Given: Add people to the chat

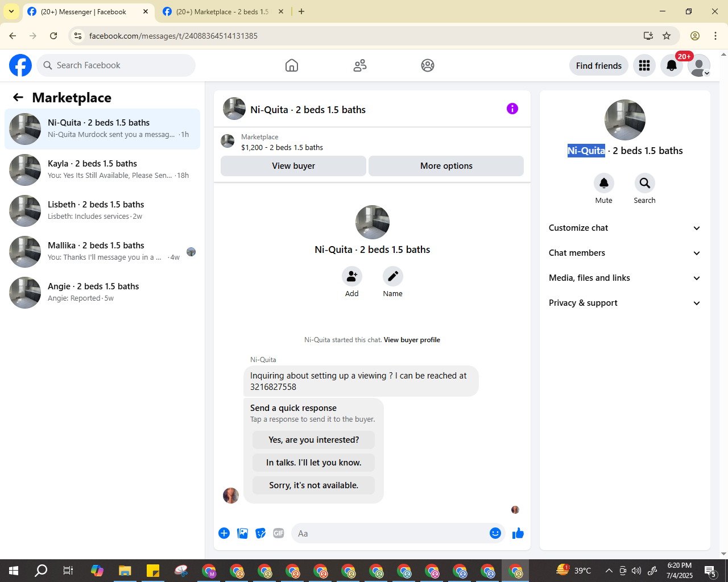Looking at the screenshot, I should pos(352,276).
